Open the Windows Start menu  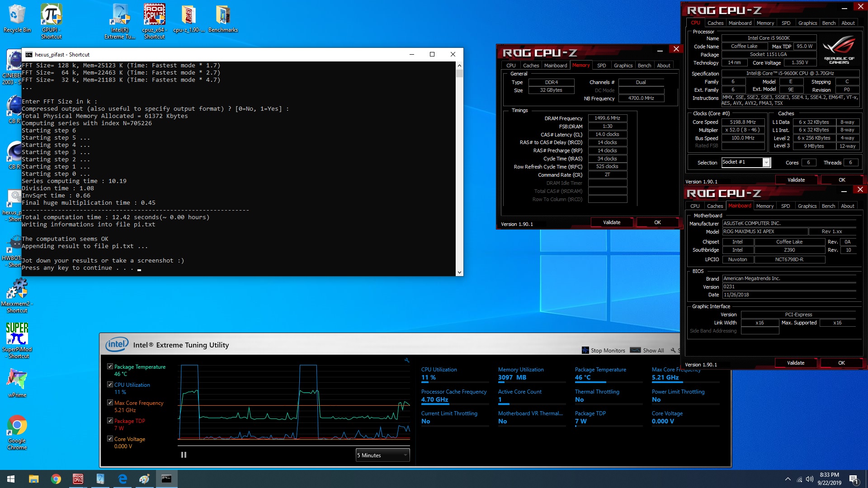click(x=11, y=479)
